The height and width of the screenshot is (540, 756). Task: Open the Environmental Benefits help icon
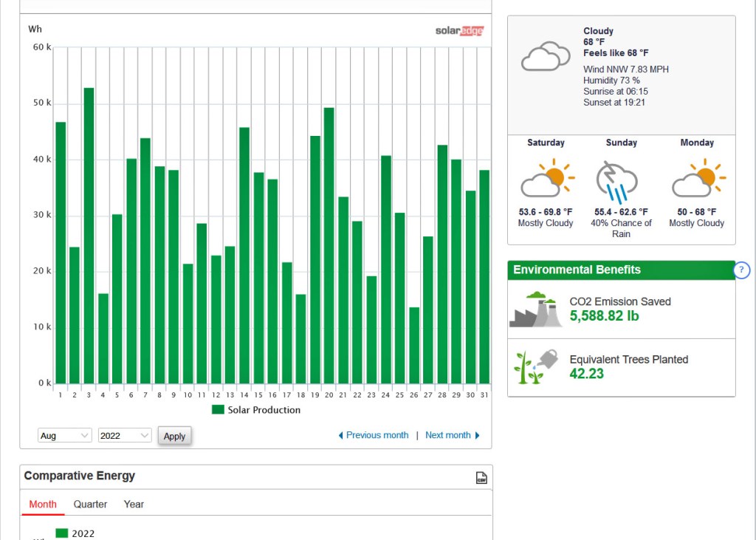pos(742,270)
